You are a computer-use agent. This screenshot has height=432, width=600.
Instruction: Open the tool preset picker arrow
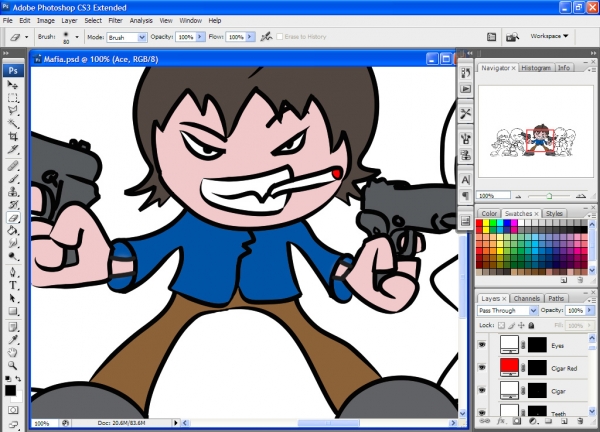[x=26, y=37]
